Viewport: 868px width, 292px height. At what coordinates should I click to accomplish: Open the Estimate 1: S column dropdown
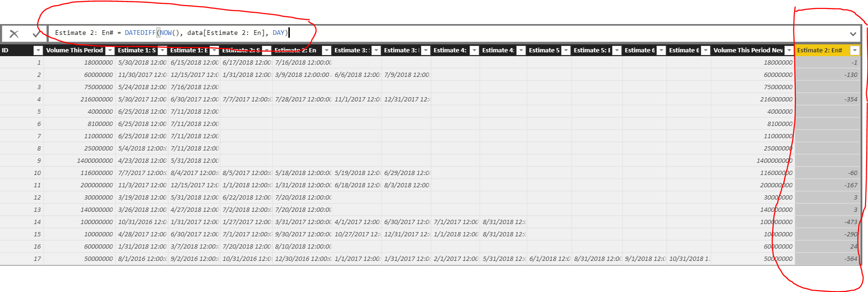pos(162,50)
